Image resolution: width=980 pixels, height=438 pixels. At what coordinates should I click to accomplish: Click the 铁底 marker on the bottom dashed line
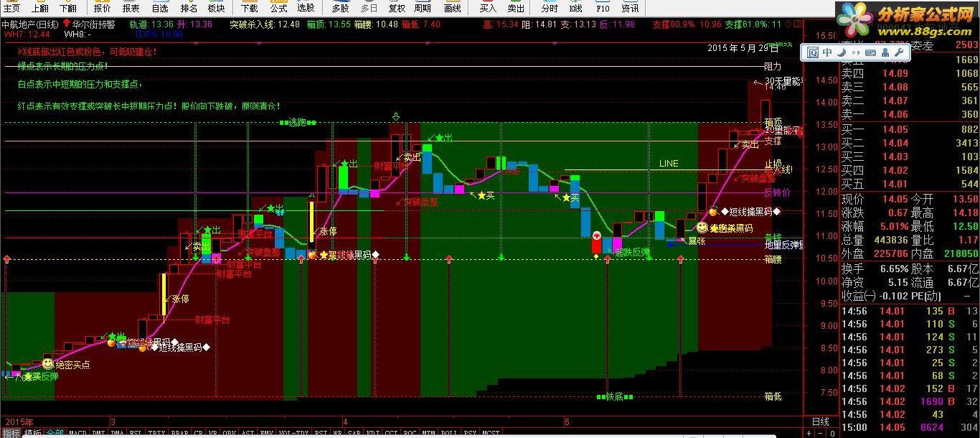point(615,396)
